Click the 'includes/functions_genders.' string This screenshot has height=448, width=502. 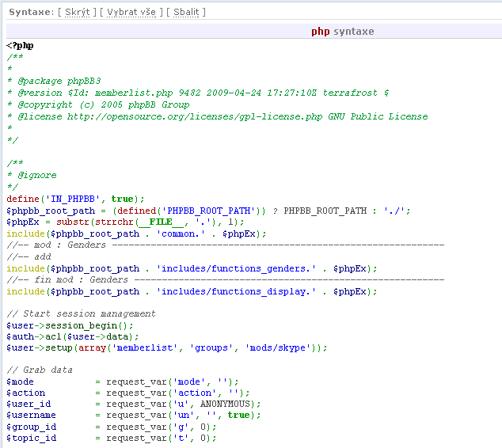238,268
